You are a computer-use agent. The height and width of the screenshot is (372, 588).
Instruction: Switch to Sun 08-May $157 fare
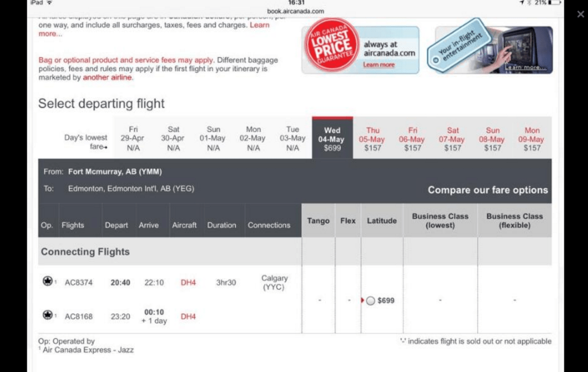pos(492,139)
